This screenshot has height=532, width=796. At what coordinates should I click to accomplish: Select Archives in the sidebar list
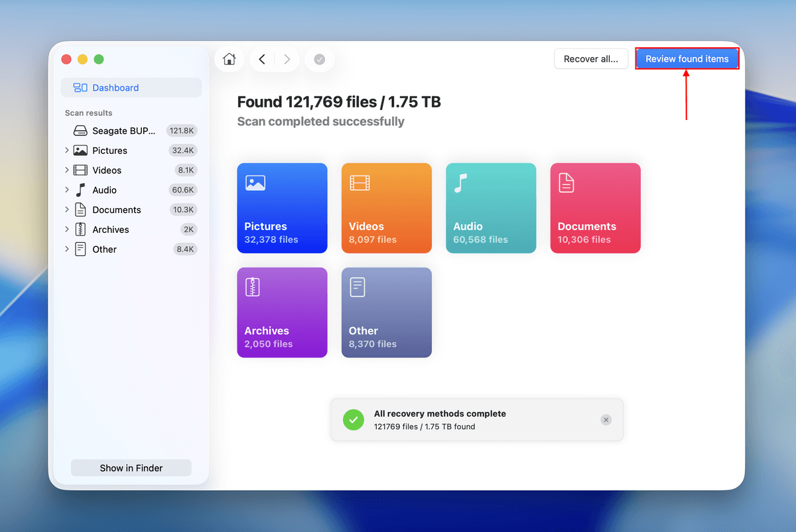pos(111,230)
